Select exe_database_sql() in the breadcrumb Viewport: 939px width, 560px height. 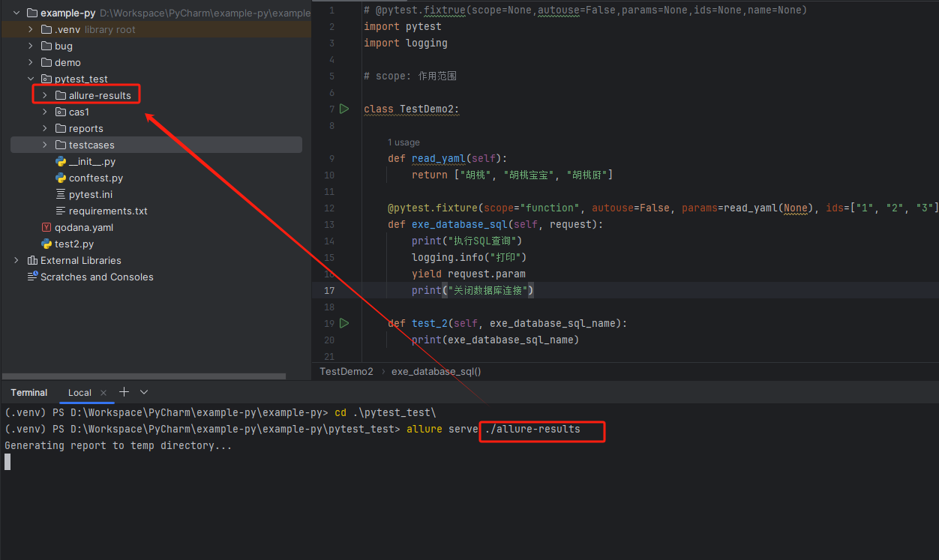(x=436, y=371)
